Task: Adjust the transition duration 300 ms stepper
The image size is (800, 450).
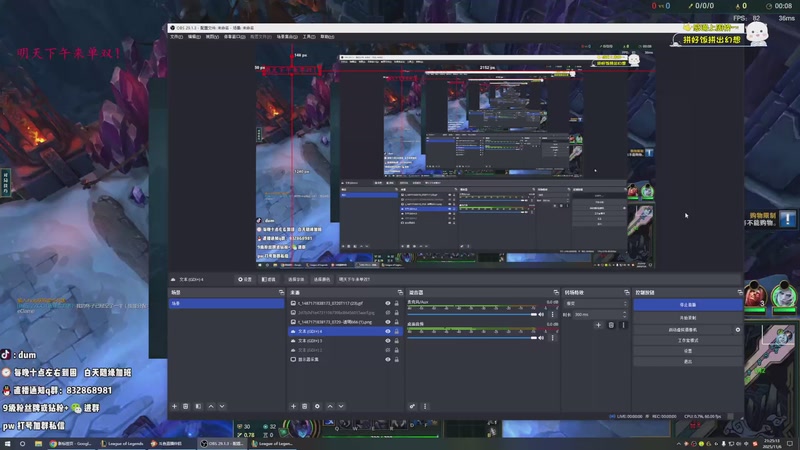Action: pos(622,314)
